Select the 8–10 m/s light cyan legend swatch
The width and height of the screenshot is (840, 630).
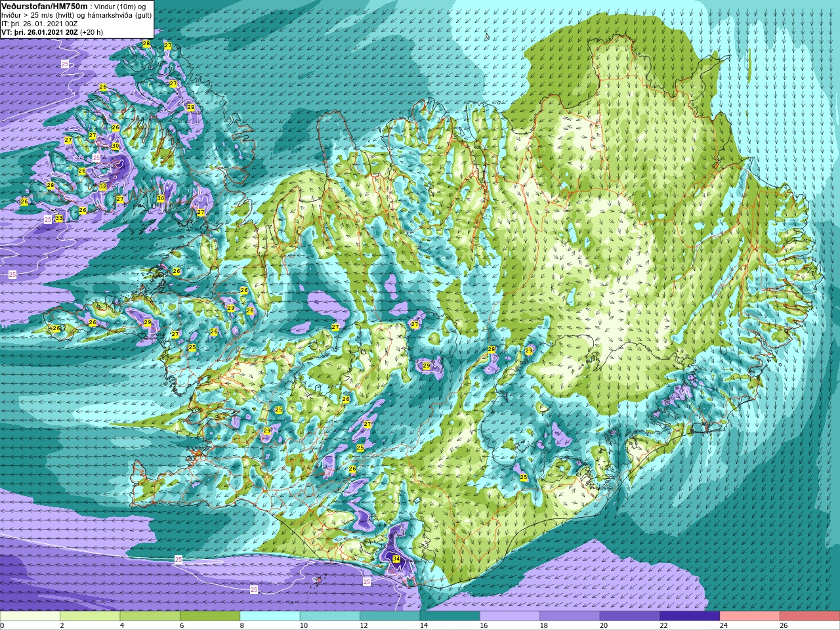270,616
